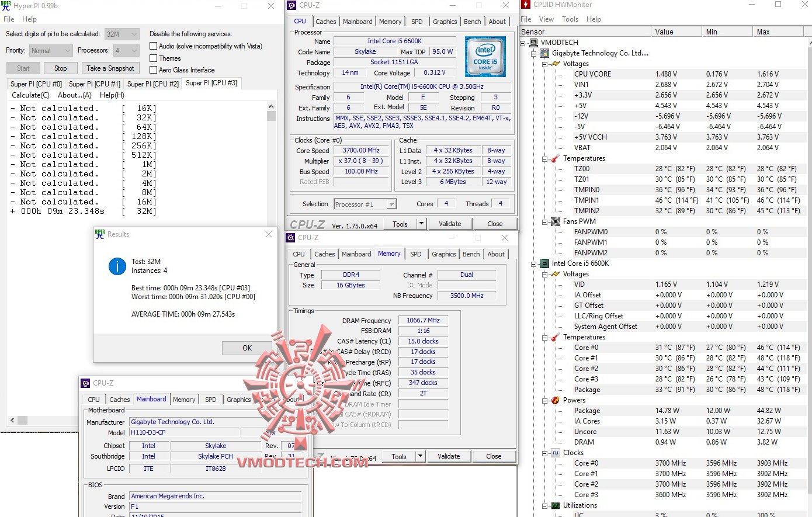The height and width of the screenshot is (517, 812).
Task: Click OK in the Results dialog
Action: 247,348
